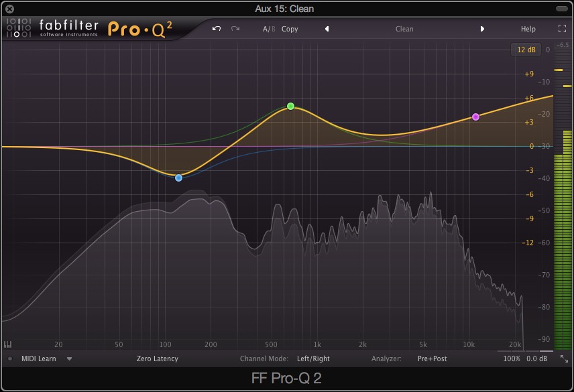Toggle A/B comparison state
Screen dimensions: 574x392
click(269, 29)
